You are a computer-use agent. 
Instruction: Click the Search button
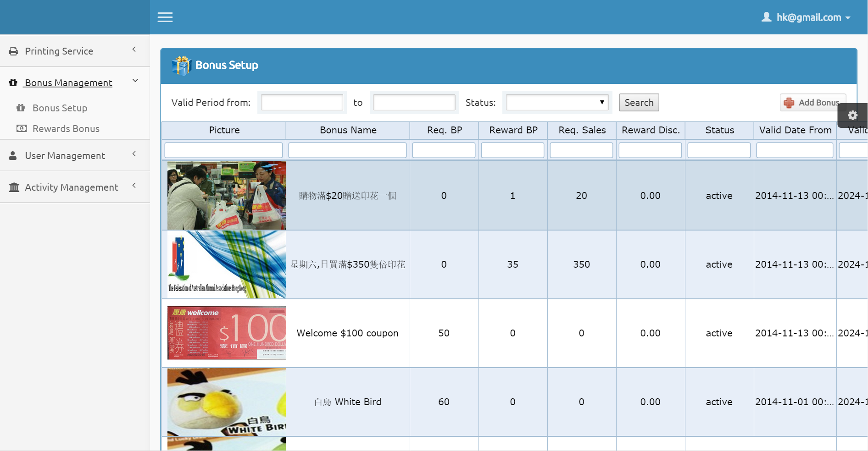click(639, 103)
